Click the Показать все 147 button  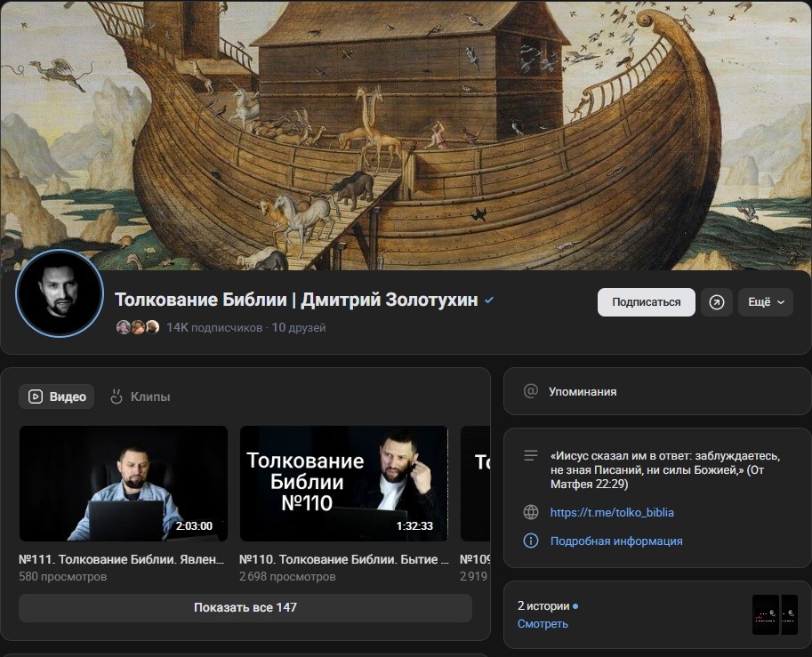(x=245, y=607)
